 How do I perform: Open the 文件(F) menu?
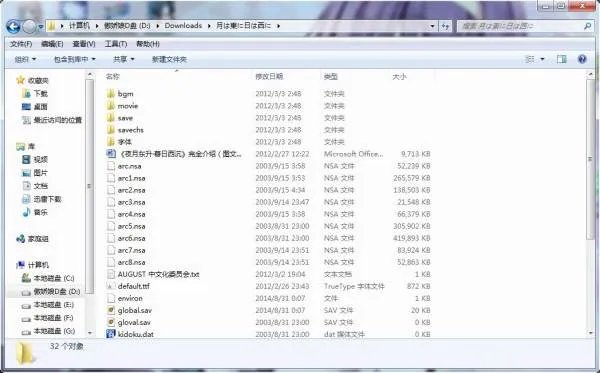(21, 44)
